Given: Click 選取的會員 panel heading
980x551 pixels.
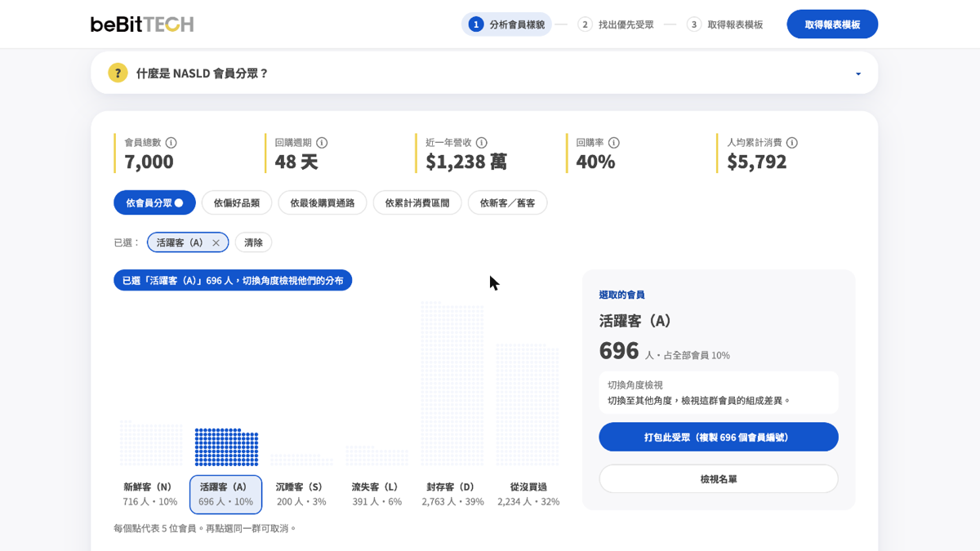Looking at the screenshot, I should [x=621, y=295].
